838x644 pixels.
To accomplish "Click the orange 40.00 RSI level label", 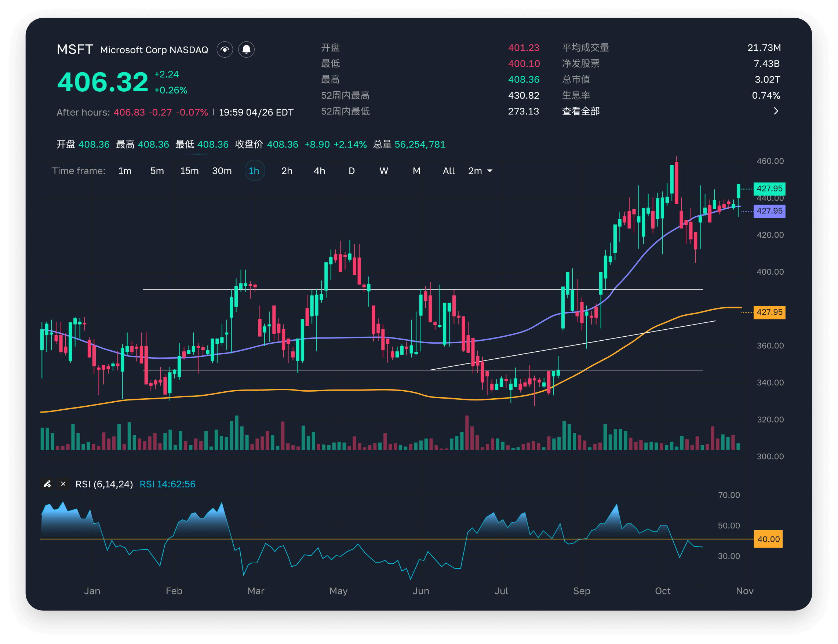I will tap(768, 539).
